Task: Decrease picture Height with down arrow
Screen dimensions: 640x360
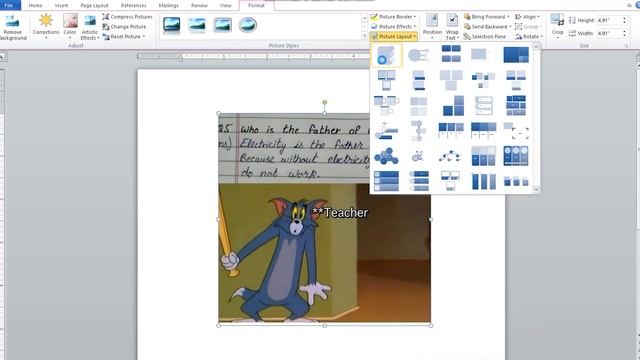Action: click(624, 22)
